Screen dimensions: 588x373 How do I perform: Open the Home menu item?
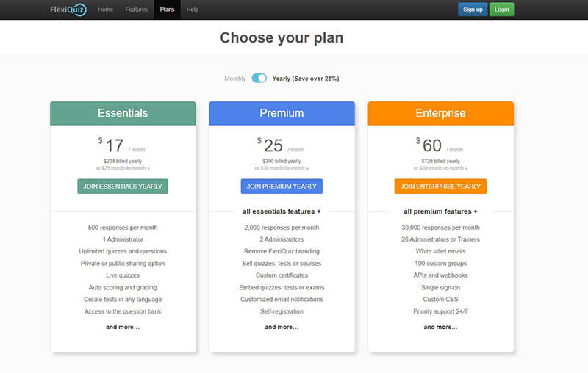pos(105,10)
